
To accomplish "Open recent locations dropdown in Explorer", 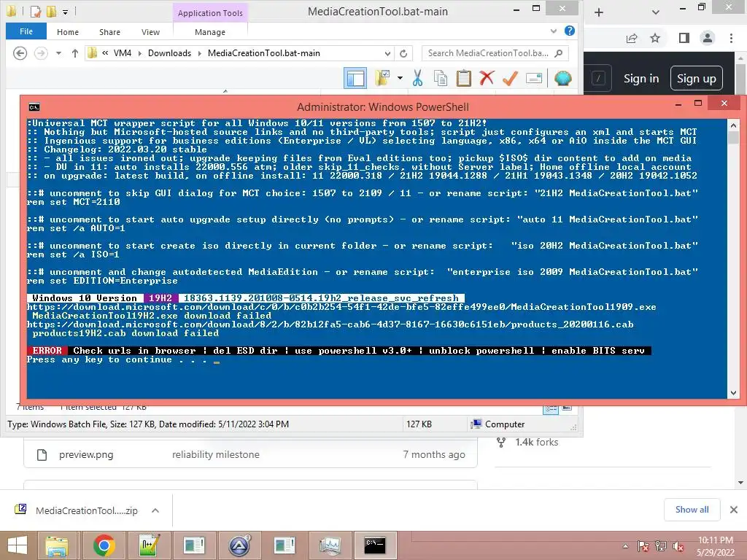I will (x=58, y=53).
